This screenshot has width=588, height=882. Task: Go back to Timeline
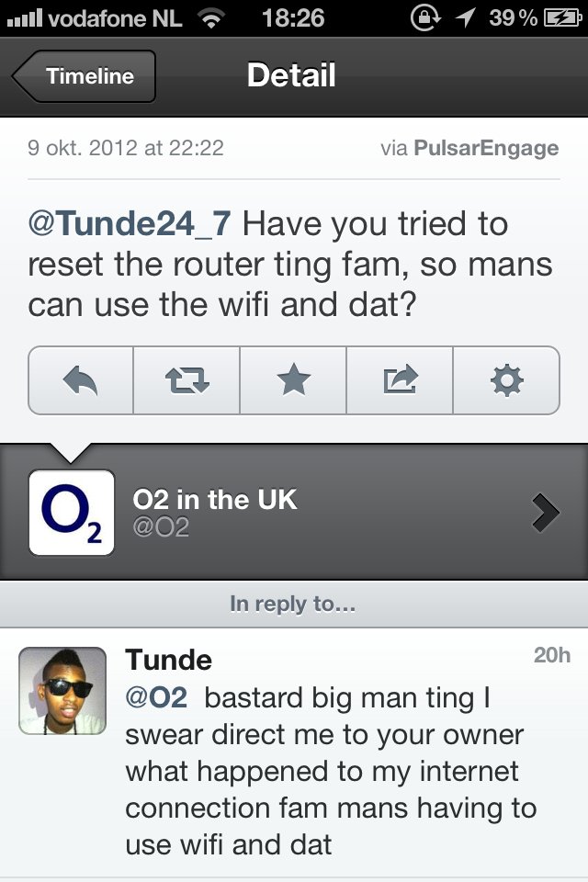pos(86,76)
